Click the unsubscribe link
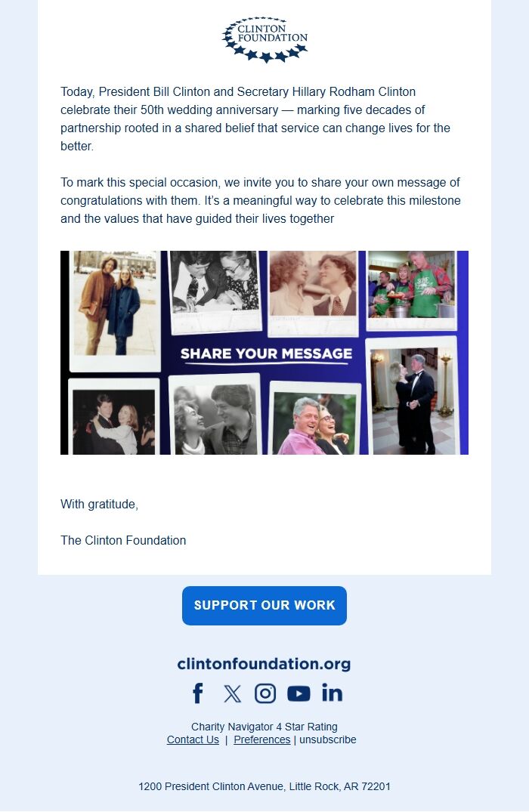 pos(328,739)
